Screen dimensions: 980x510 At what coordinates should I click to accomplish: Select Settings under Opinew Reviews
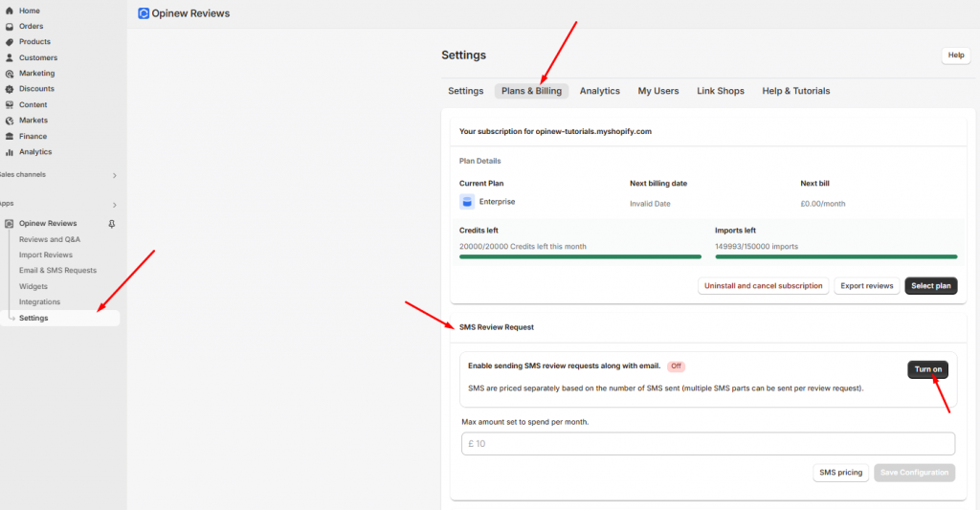[x=60, y=318]
